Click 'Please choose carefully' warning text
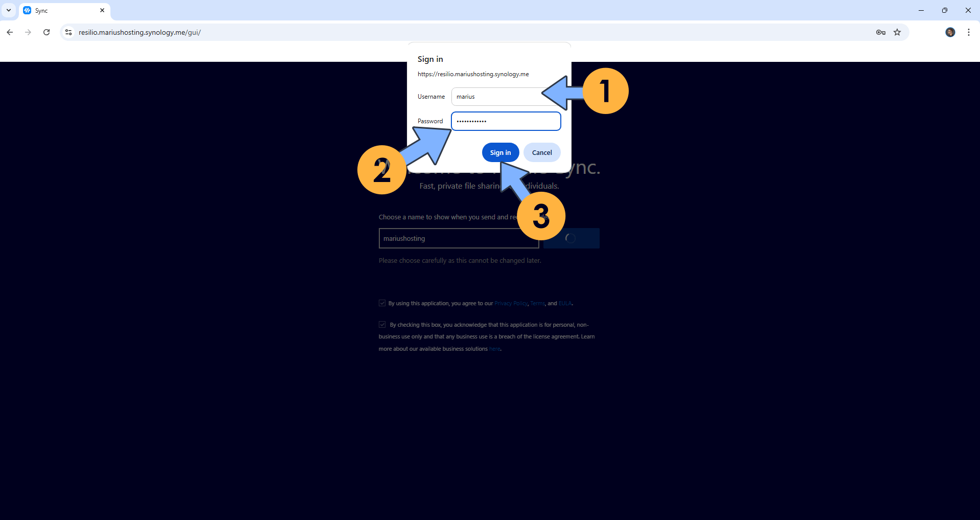The image size is (980, 520). coord(460,261)
